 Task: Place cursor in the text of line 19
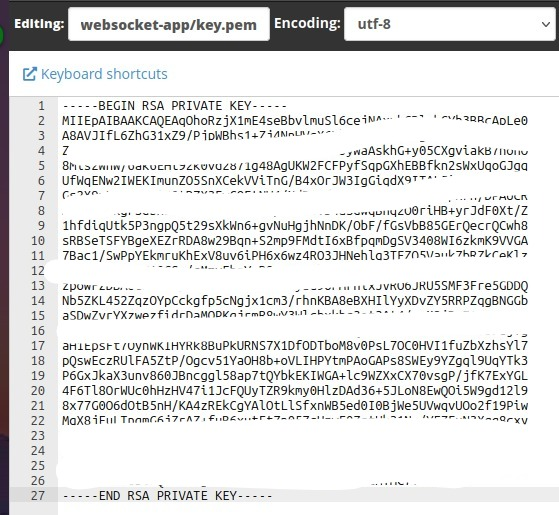295,376
